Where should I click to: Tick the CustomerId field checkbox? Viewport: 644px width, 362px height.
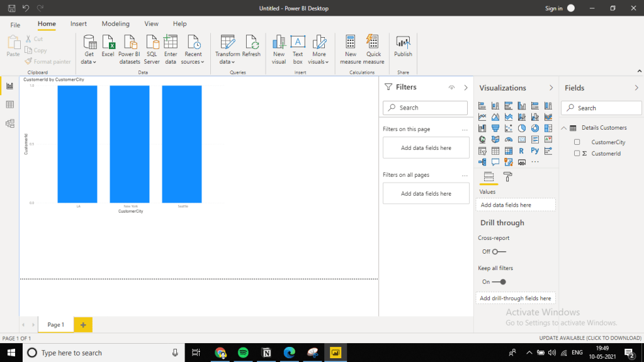click(577, 154)
